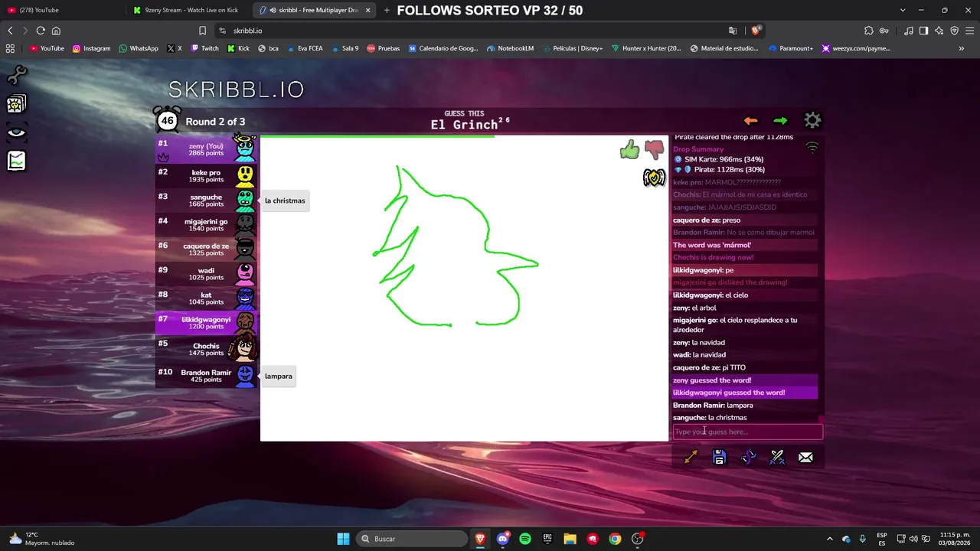This screenshot has width=980, height=551.
Task: Select player sanguche in the scoreboard
Action: (x=207, y=200)
